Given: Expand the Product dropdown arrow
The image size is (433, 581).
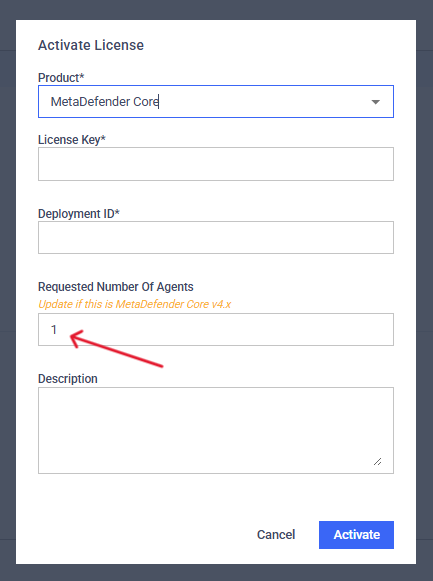Looking at the screenshot, I should click(376, 102).
